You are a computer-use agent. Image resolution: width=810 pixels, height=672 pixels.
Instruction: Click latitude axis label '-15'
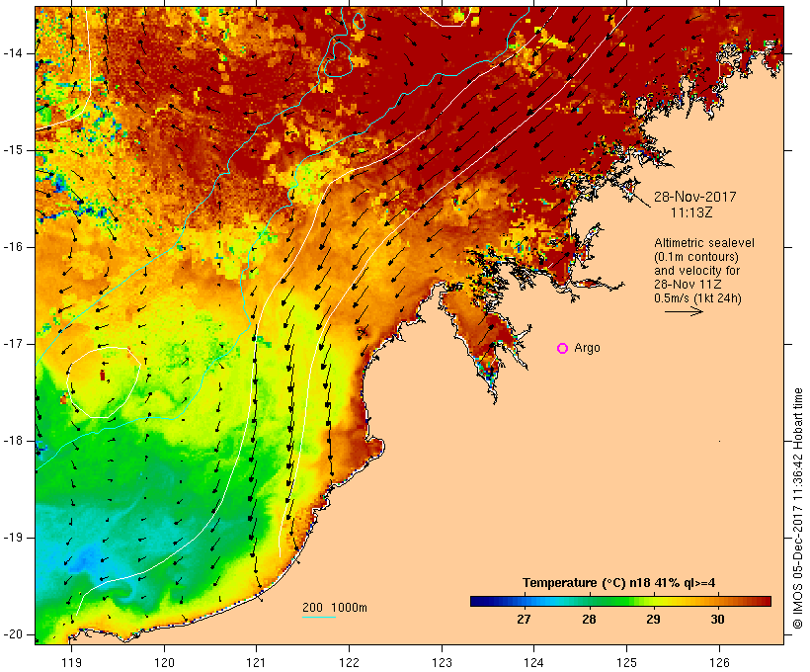[x=13, y=150]
